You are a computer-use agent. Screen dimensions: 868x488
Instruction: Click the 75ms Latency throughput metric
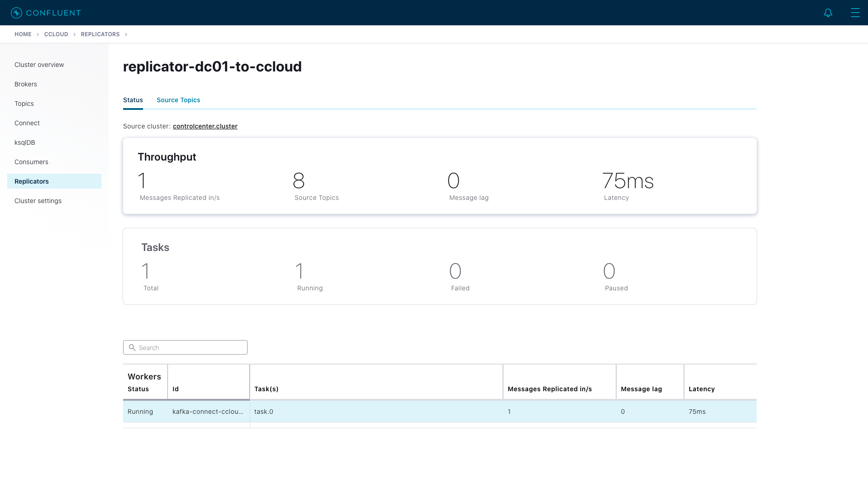click(x=628, y=186)
